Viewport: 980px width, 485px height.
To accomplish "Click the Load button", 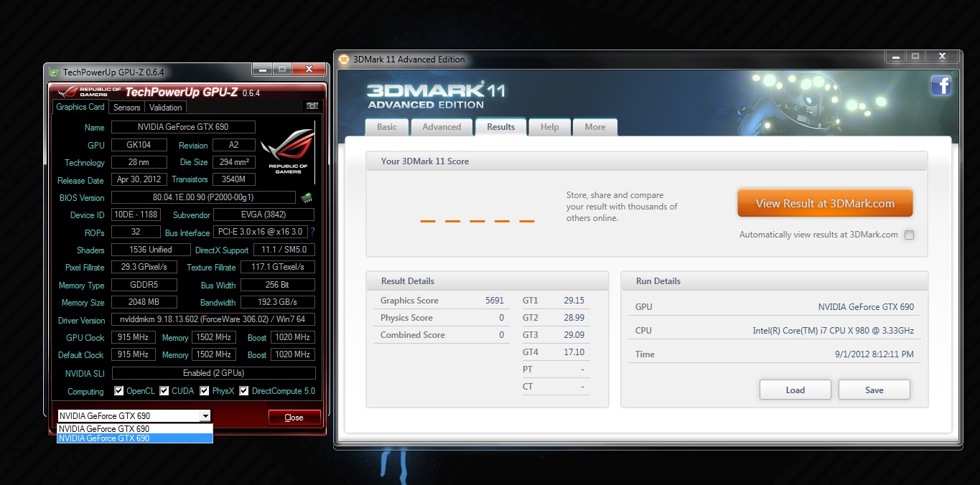I will coord(795,390).
